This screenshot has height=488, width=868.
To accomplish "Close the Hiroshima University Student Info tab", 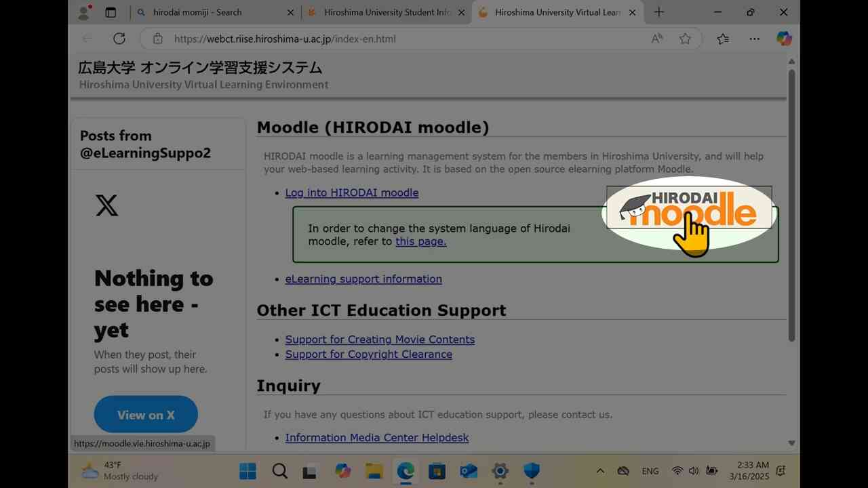I will 461,12.
